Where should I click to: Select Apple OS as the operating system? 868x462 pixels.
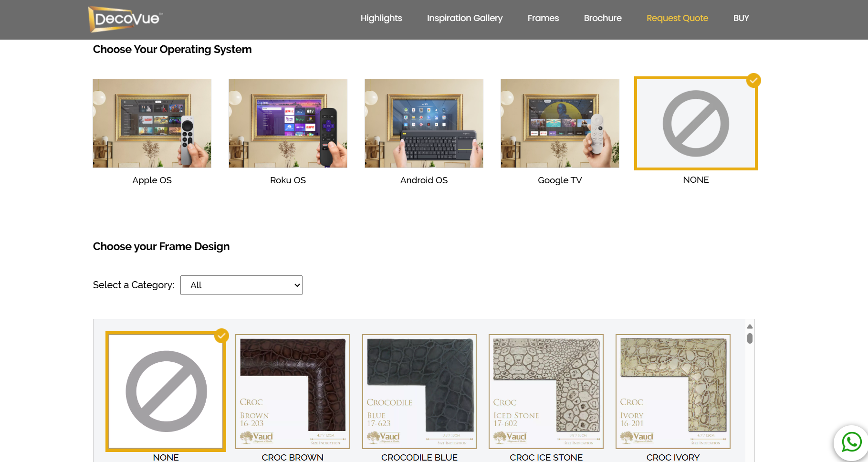tap(152, 123)
